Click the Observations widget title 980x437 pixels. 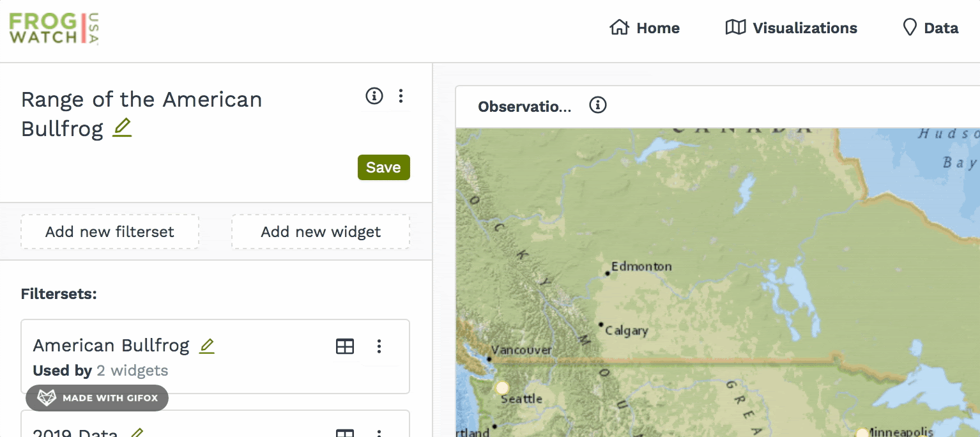(524, 107)
